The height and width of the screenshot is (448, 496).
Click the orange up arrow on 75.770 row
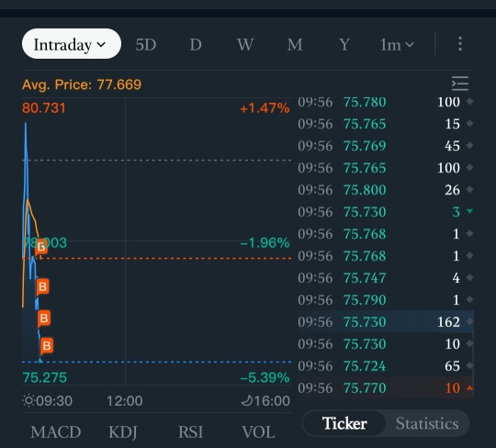(469, 387)
